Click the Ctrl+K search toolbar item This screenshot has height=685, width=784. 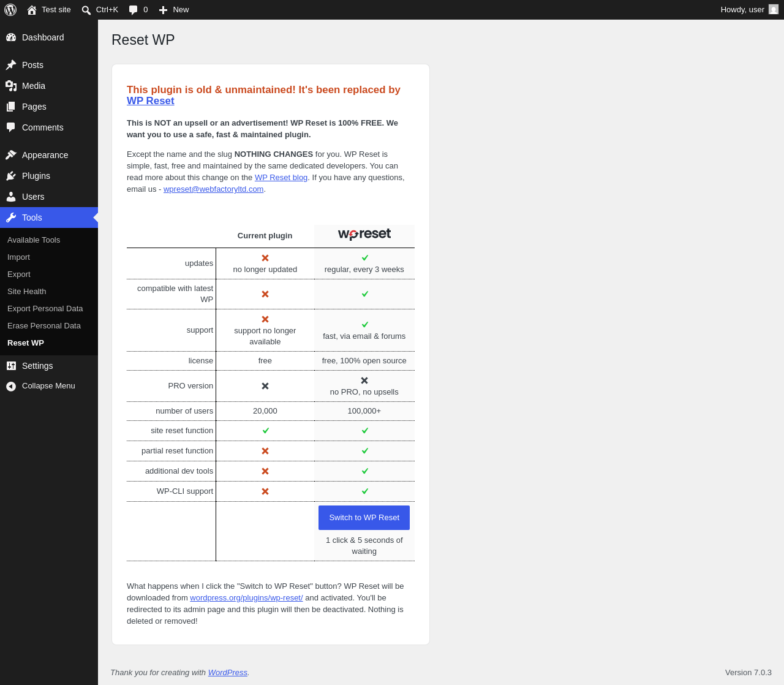100,10
